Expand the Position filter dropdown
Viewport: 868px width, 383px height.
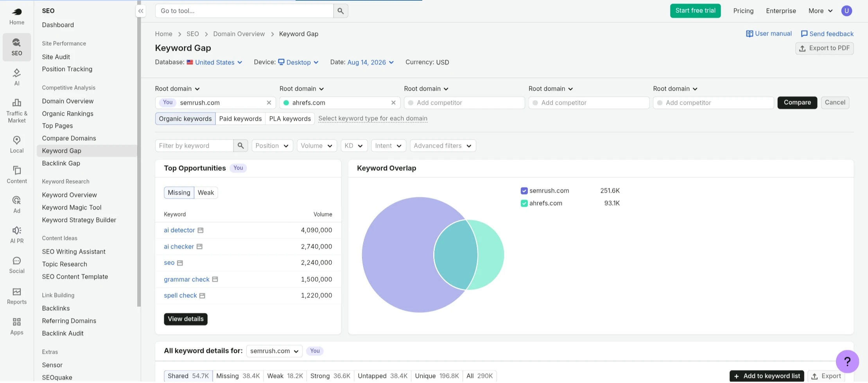coord(272,146)
